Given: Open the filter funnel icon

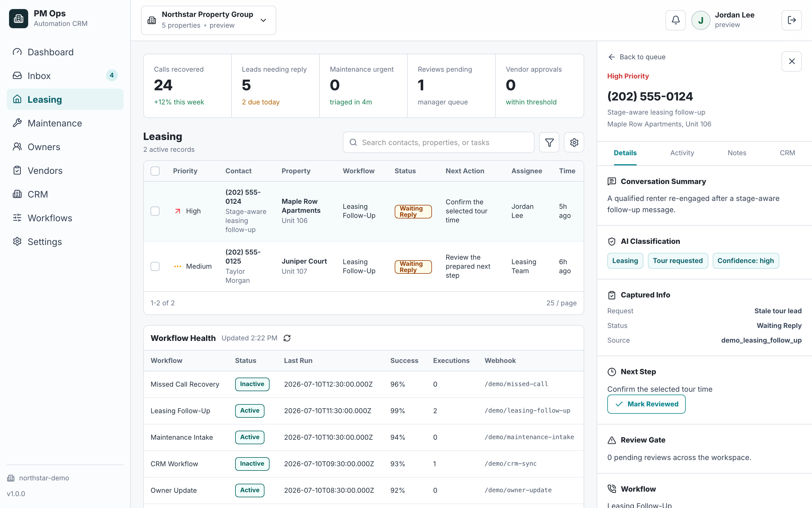Looking at the screenshot, I should pos(549,143).
